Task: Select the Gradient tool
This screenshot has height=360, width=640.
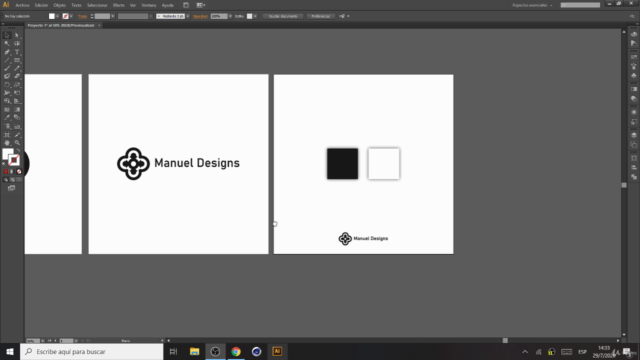Action: click(17, 110)
